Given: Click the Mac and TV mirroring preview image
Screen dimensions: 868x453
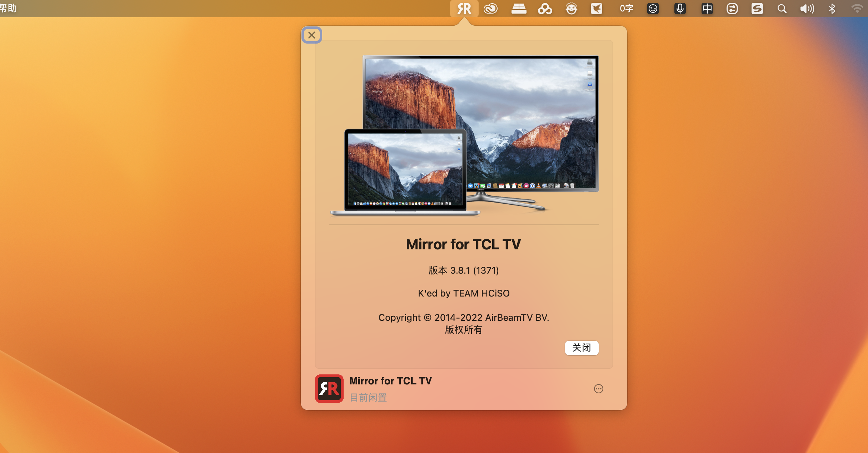Looking at the screenshot, I should click(464, 136).
